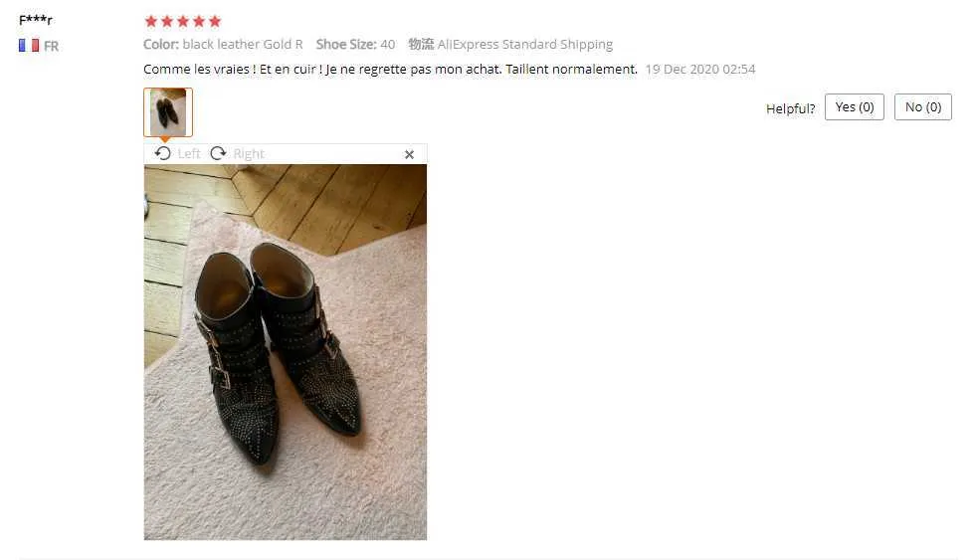The image size is (974, 560).
Task: Click the Shoe Size 40 text
Action: click(x=355, y=44)
